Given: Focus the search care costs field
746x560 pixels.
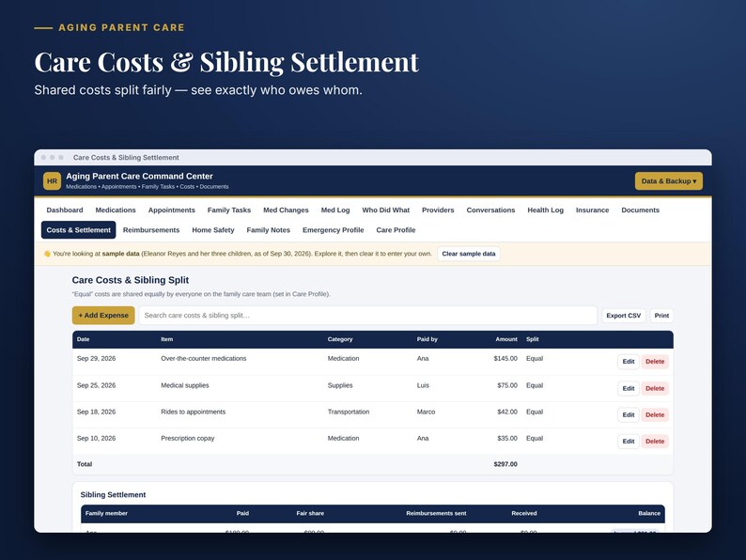Looking at the screenshot, I should point(367,316).
